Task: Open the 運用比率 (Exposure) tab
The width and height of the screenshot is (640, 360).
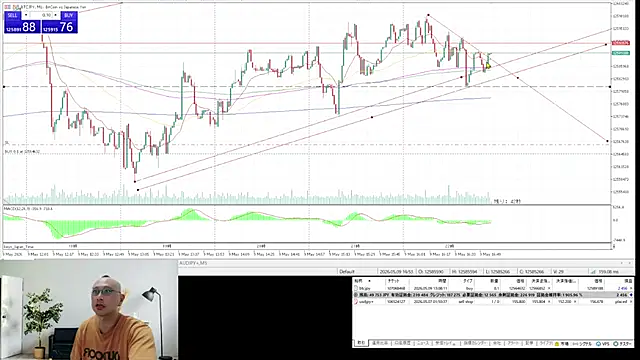Action: click(x=380, y=343)
